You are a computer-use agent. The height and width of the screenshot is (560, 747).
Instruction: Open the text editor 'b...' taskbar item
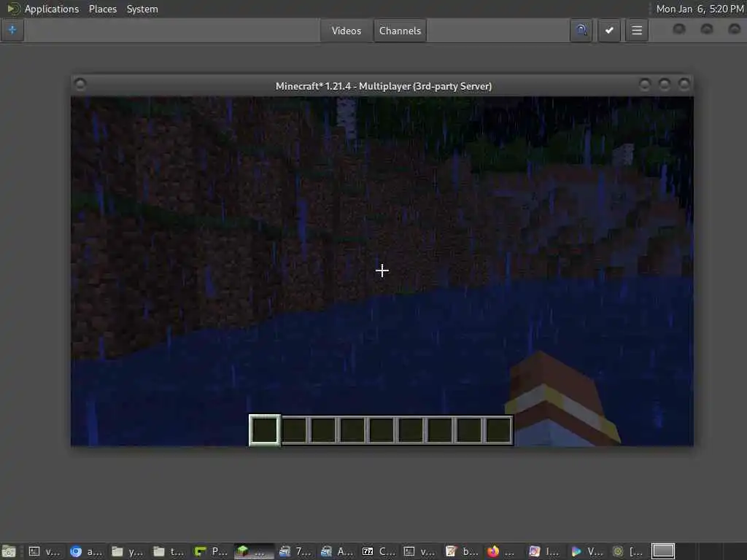462,551
